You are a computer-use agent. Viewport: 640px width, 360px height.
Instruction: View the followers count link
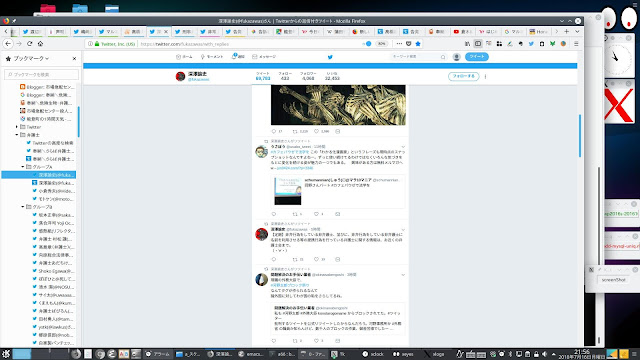pyautogui.click(x=308, y=76)
